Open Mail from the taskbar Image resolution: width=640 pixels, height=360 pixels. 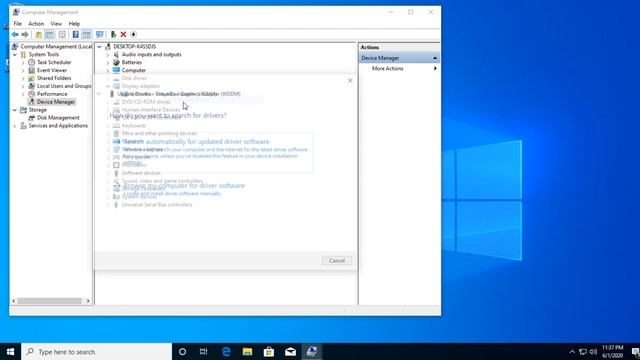pyautogui.click(x=290, y=351)
